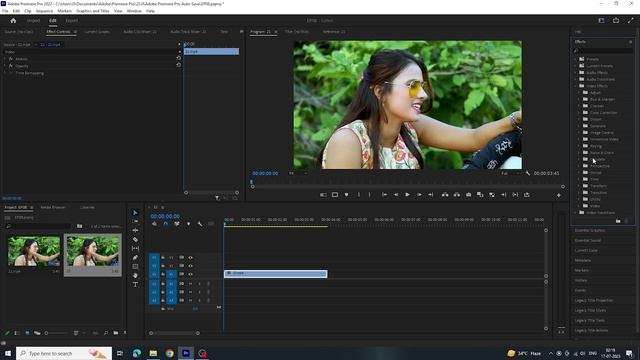Open the Workspaces icon at top right
This screenshot has width=640, height=360.
click(601, 20)
